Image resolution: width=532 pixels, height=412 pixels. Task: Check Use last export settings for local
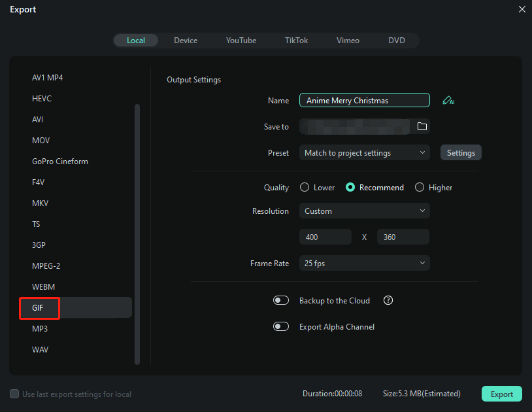(14, 394)
